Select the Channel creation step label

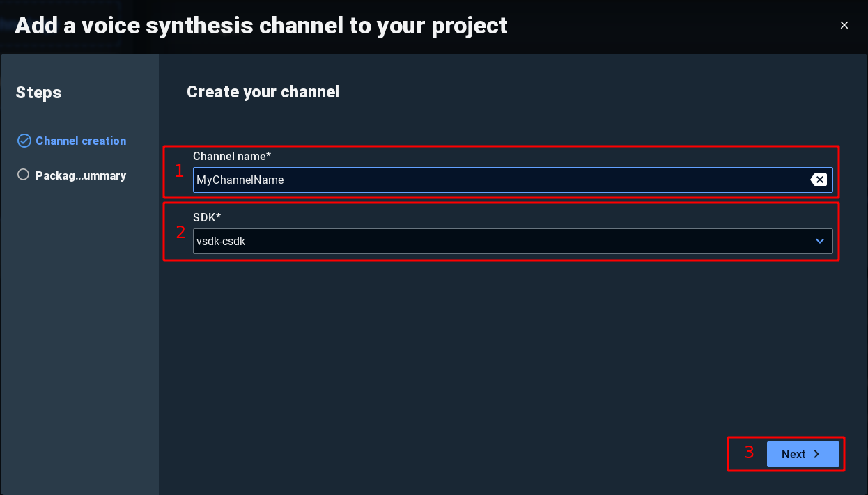point(81,141)
